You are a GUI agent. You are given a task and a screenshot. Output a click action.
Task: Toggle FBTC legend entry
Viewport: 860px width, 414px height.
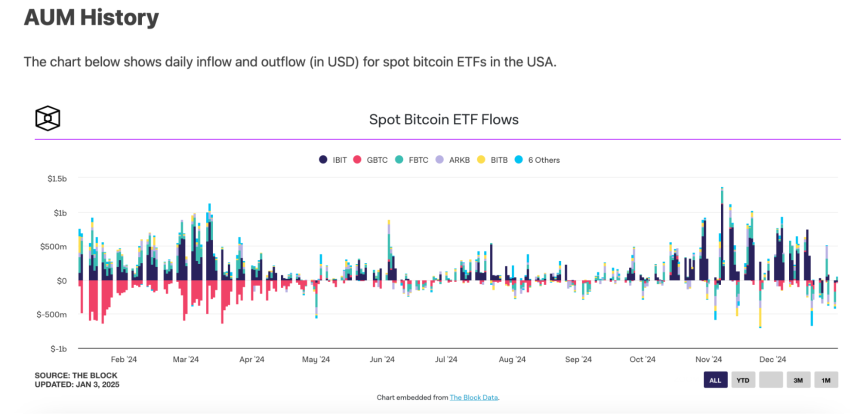tap(412, 160)
